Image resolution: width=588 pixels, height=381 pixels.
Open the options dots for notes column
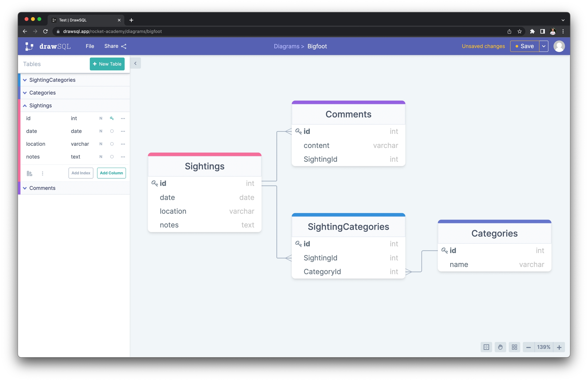123,157
